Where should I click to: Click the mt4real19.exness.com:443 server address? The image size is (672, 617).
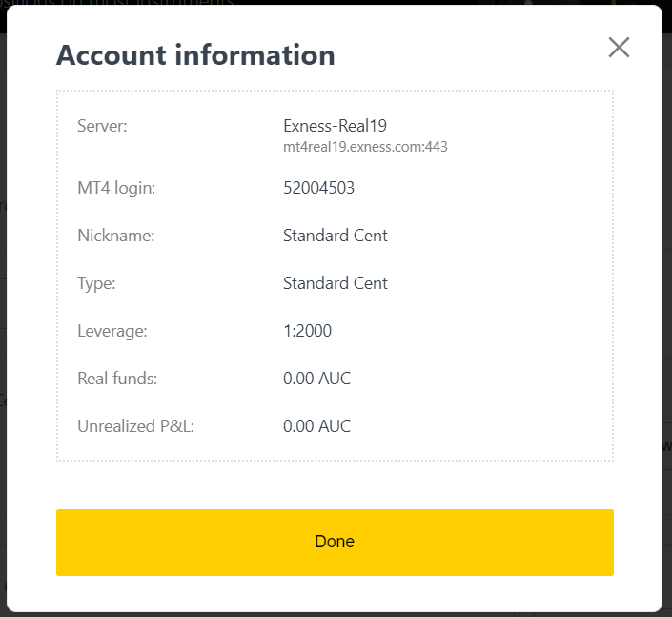tap(365, 147)
